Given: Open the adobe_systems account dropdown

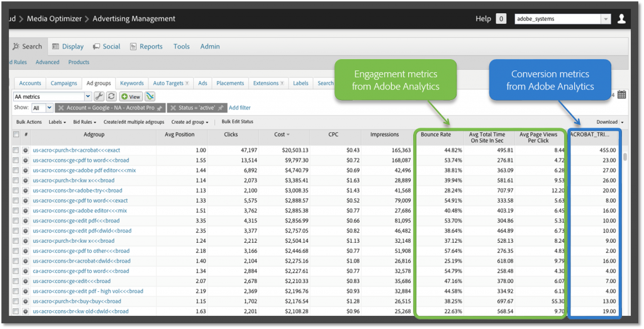Looking at the screenshot, I should point(606,19).
